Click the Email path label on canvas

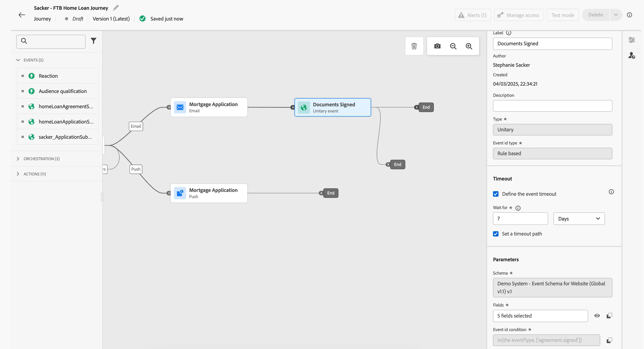(x=136, y=126)
